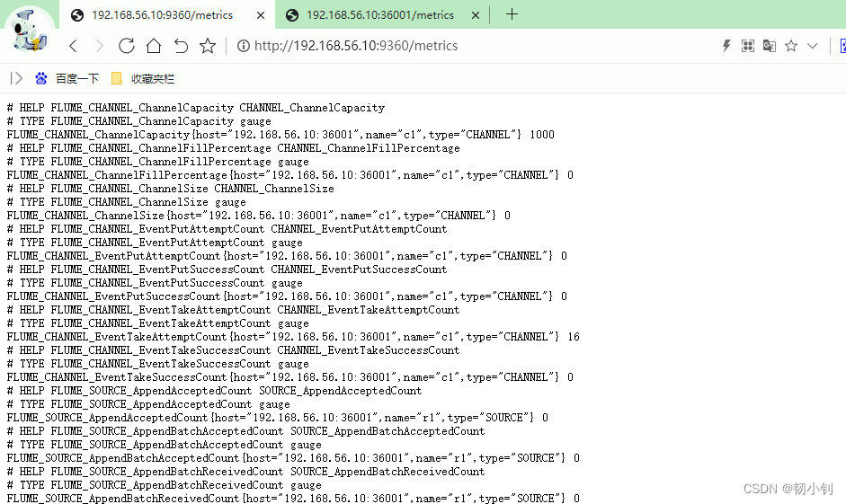846x504 pixels.
Task: Open a new tab with plus button
Action: (512, 14)
